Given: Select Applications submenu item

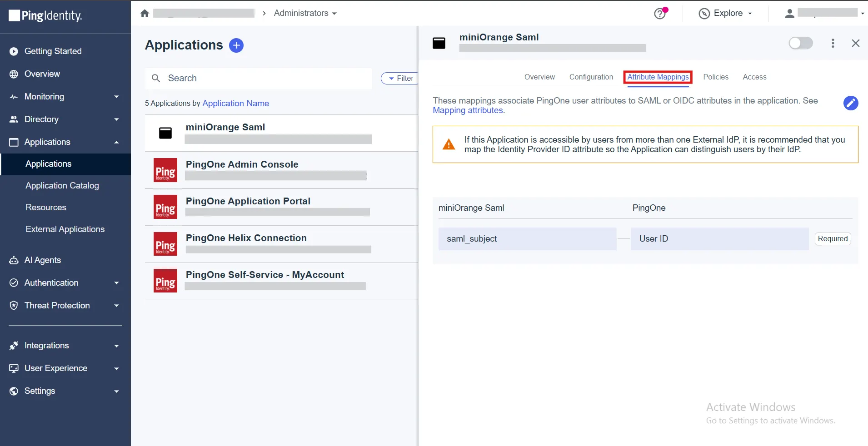Looking at the screenshot, I should coord(65,164).
